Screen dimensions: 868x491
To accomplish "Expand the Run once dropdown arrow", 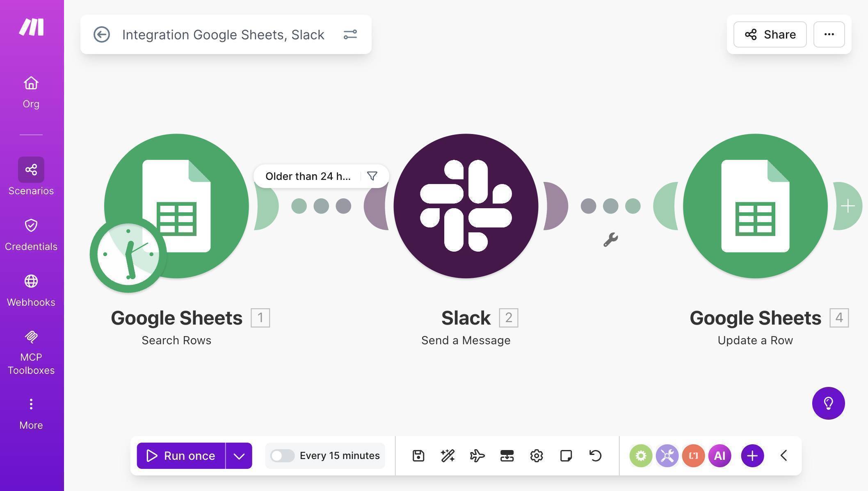I will (x=239, y=455).
